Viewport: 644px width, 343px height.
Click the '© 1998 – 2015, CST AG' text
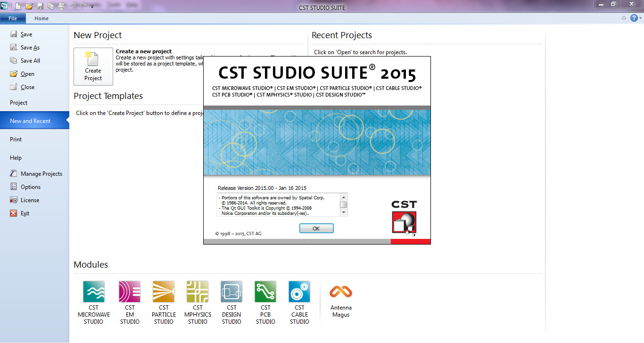[x=239, y=233]
